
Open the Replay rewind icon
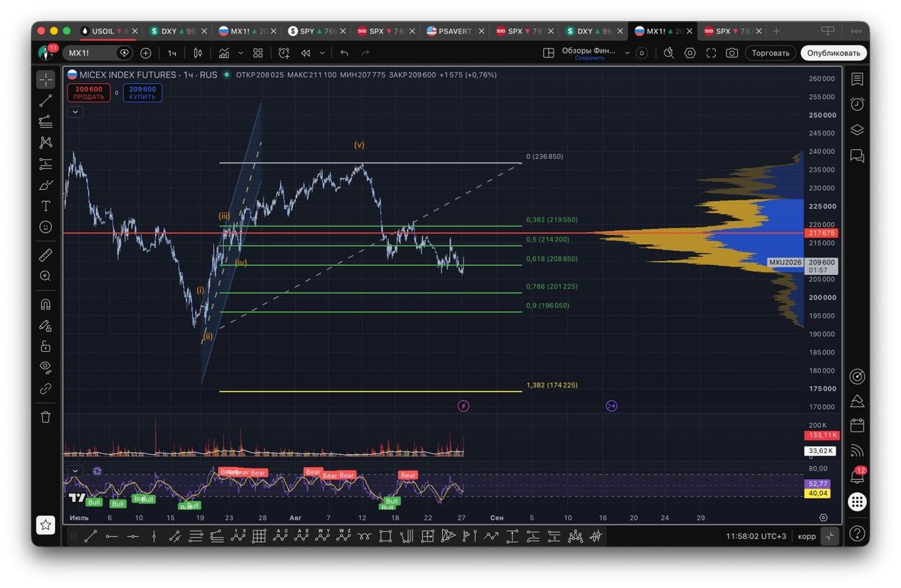[305, 53]
